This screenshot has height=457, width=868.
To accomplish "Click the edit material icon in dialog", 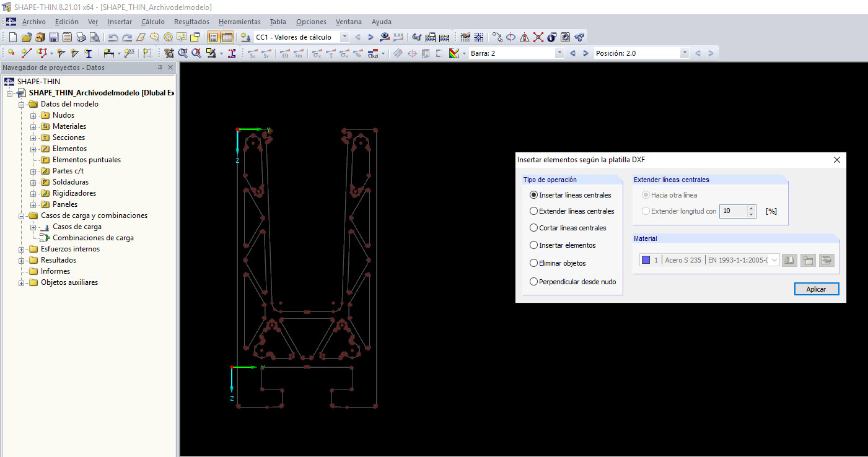I will pos(826,260).
